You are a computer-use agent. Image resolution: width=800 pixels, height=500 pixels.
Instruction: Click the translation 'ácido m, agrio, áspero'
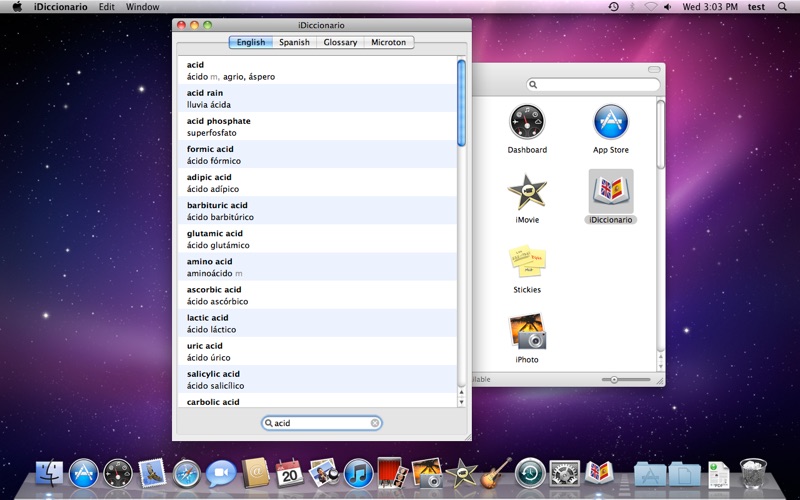231,77
